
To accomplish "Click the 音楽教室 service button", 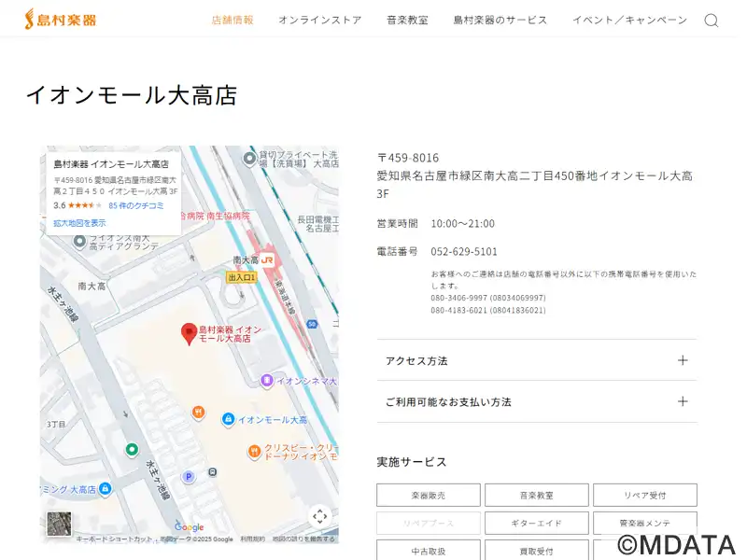I will point(536,496).
